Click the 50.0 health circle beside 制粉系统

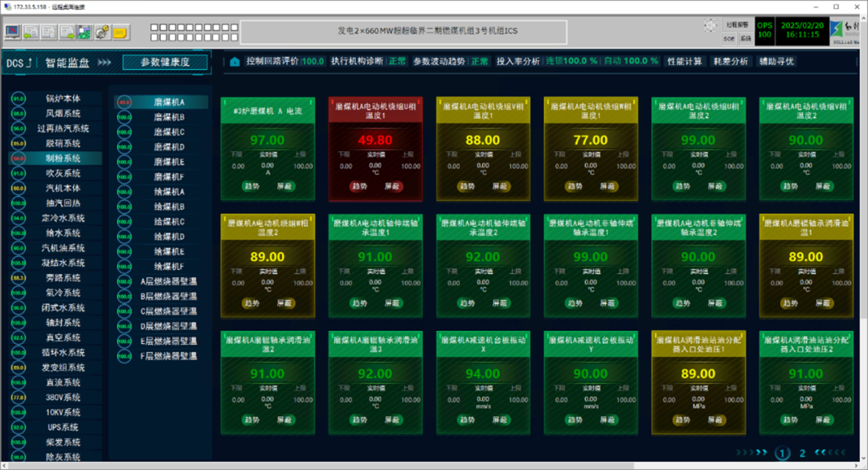tap(18, 159)
